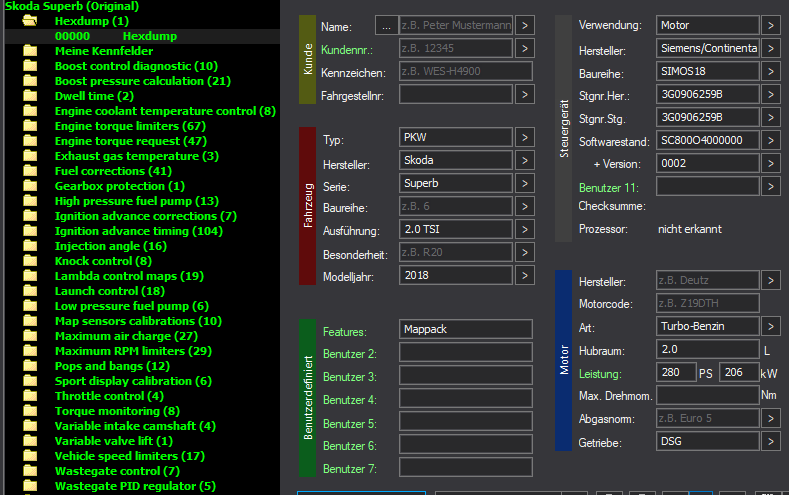Click the Benutzer 2 input field

pos(465,352)
